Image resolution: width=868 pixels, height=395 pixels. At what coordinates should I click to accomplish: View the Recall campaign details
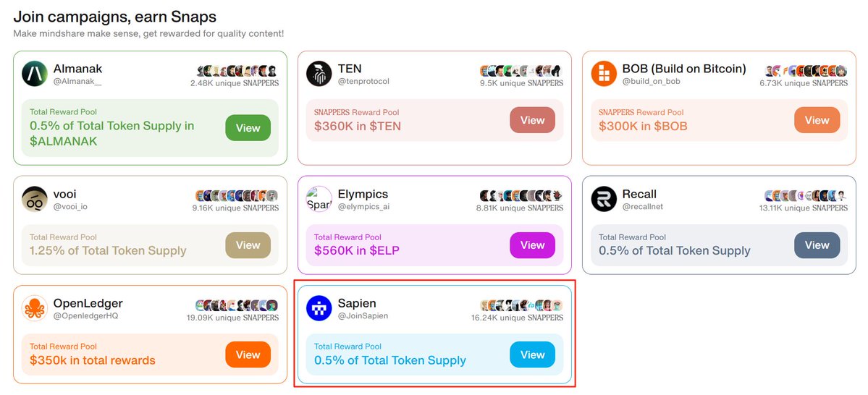817,245
